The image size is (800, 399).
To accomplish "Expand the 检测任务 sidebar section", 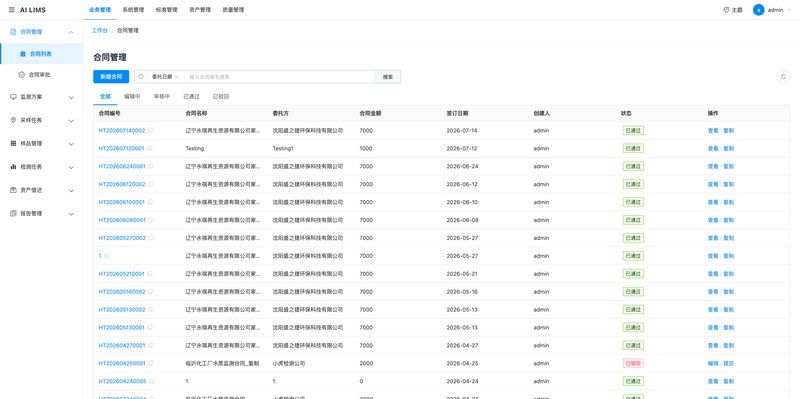I will click(71, 167).
